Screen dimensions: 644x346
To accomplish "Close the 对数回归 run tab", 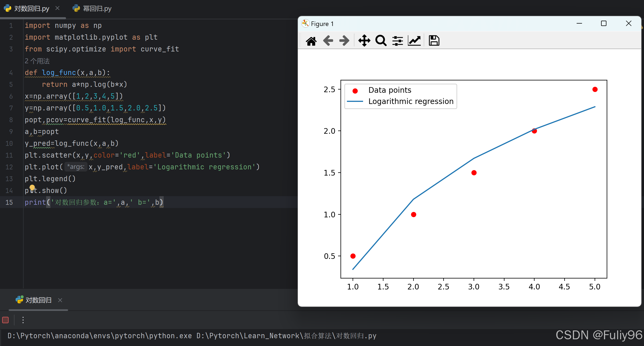I will click(60, 300).
